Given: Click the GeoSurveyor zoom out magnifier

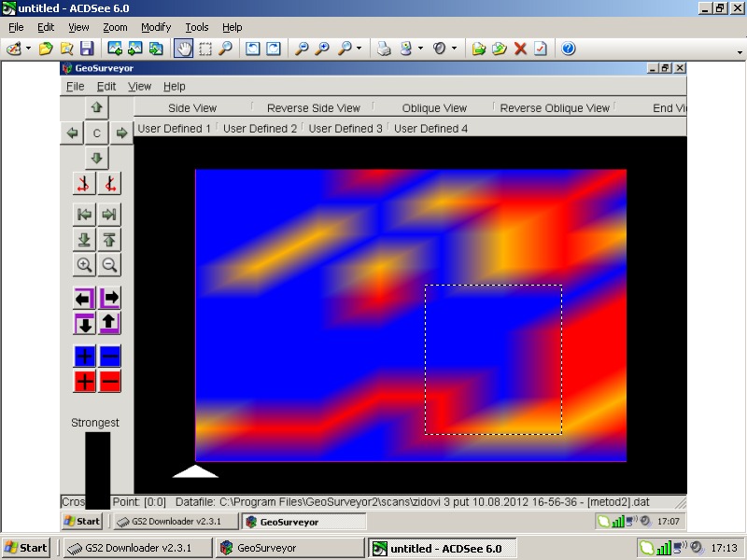Looking at the screenshot, I should coord(109,265).
